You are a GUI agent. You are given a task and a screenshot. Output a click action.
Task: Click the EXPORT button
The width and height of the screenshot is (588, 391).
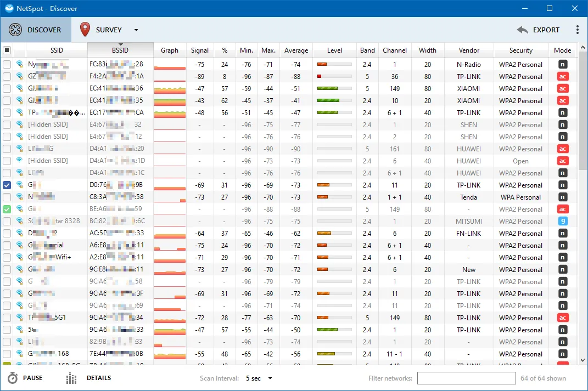pyautogui.click(x=538, y=30)
